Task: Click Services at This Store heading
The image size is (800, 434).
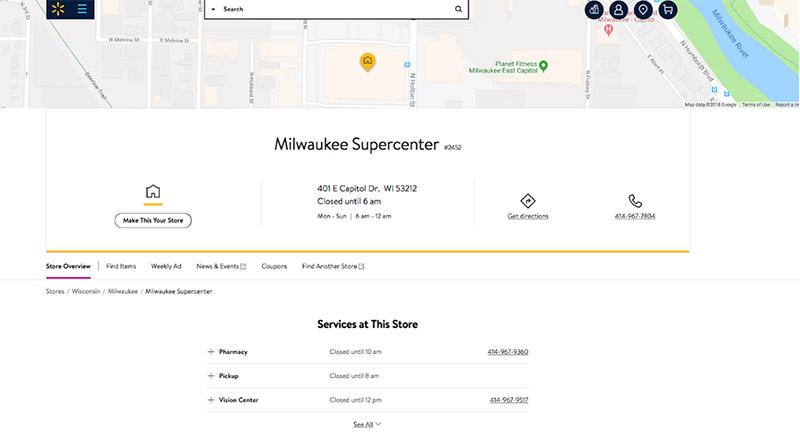Action: 367,324
